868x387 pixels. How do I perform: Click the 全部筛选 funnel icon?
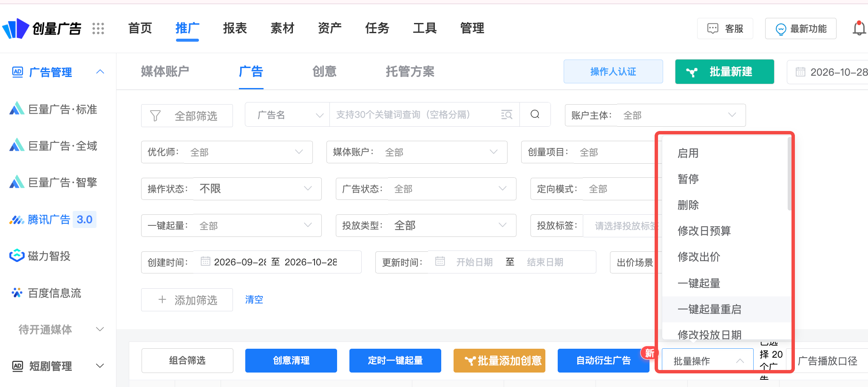[x=155, y=116]
